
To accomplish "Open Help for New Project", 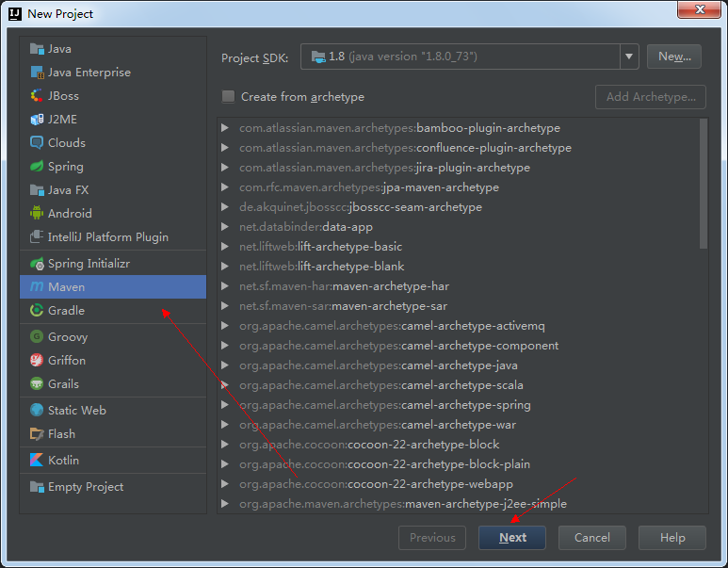I will pyautogui.click(x=672, y=537).
